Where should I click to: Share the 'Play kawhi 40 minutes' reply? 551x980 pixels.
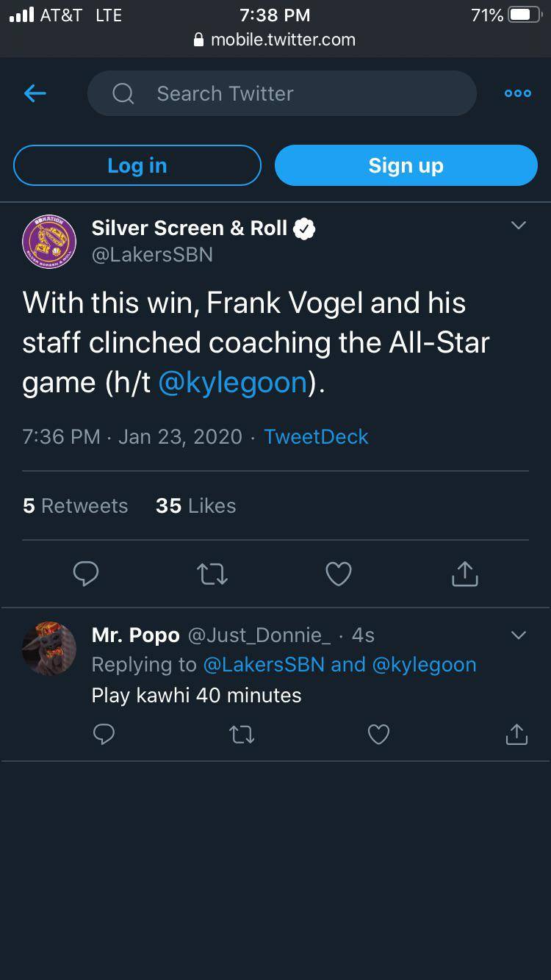click(x=515, y=734)
